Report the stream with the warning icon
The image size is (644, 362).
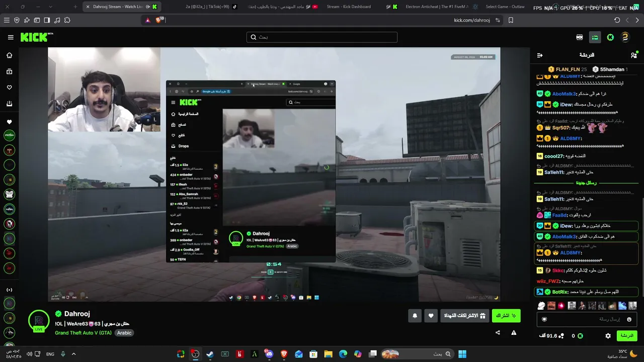514,332
